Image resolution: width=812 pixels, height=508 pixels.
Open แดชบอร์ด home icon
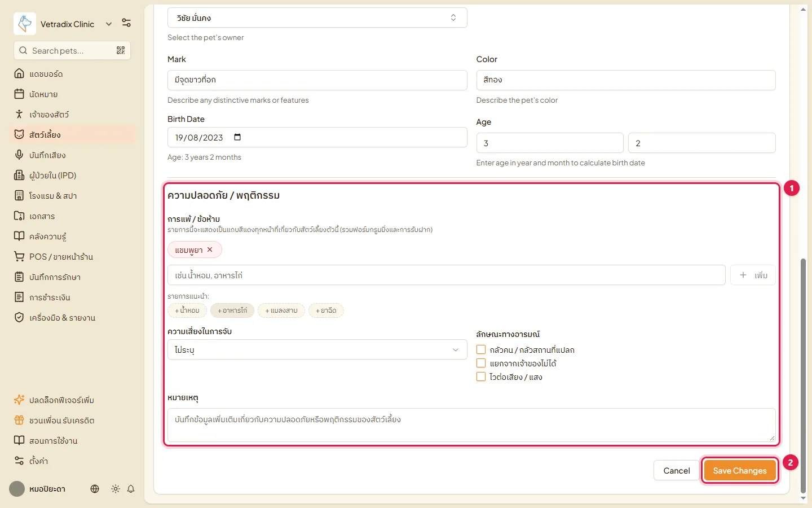coord(19,73)
